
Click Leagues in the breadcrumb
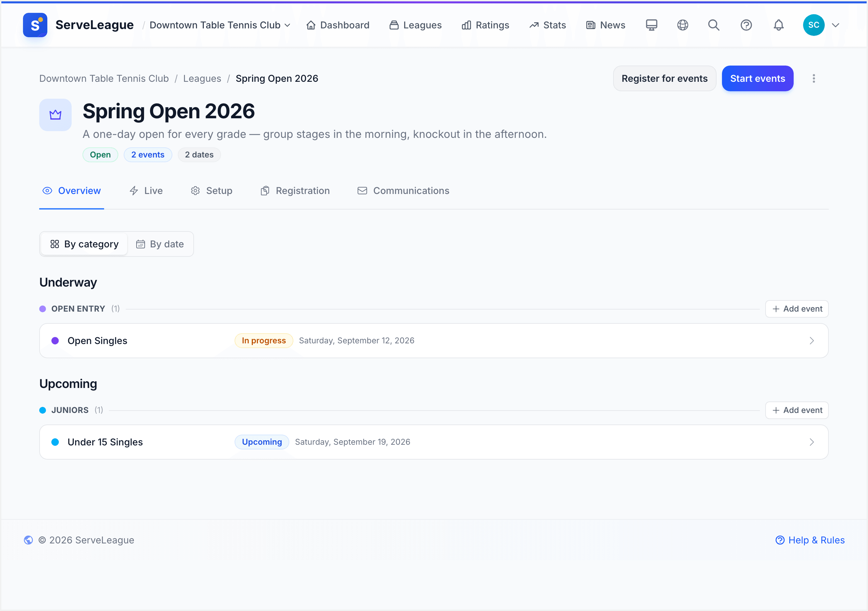(x=202, y=78)
